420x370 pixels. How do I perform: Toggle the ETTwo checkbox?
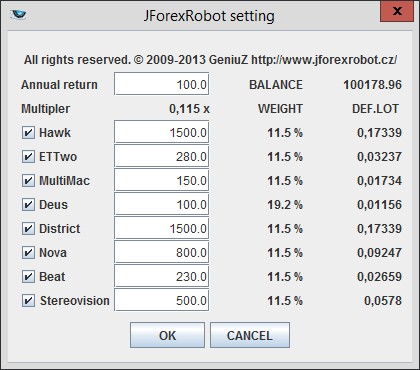coord(28,157)
